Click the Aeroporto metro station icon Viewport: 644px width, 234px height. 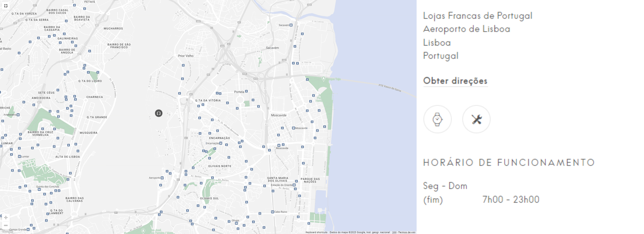pos(162,178)
